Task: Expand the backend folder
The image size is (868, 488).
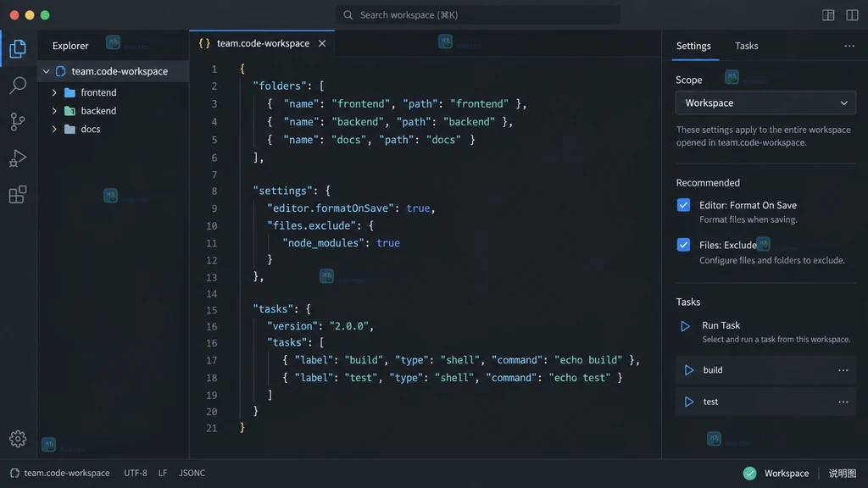Action: click(x=54, y=111)
